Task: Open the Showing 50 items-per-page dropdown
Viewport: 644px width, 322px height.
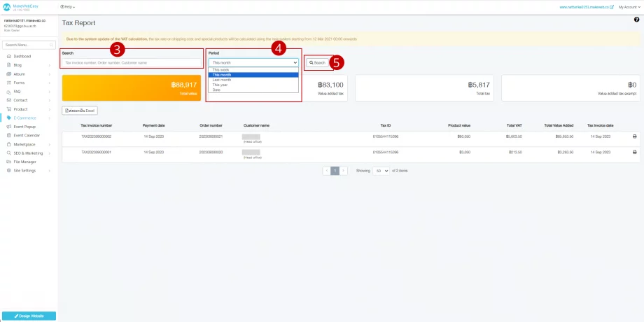Action: click(x=381, y=171)
